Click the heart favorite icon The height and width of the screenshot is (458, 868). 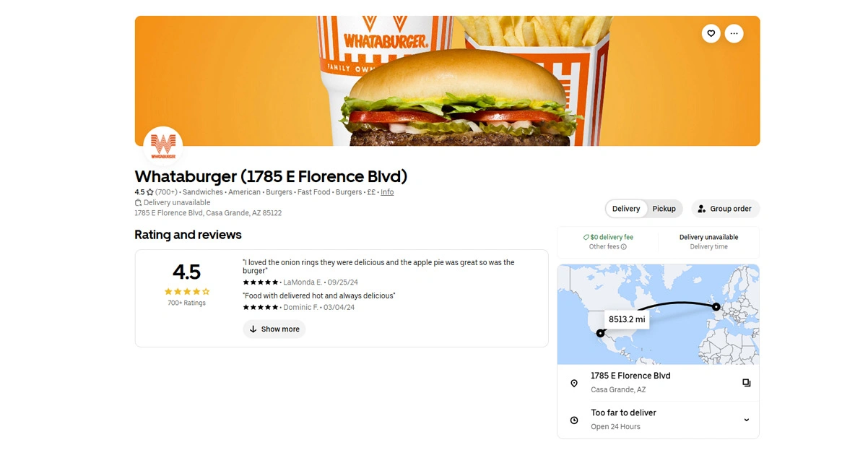point(711,33)
